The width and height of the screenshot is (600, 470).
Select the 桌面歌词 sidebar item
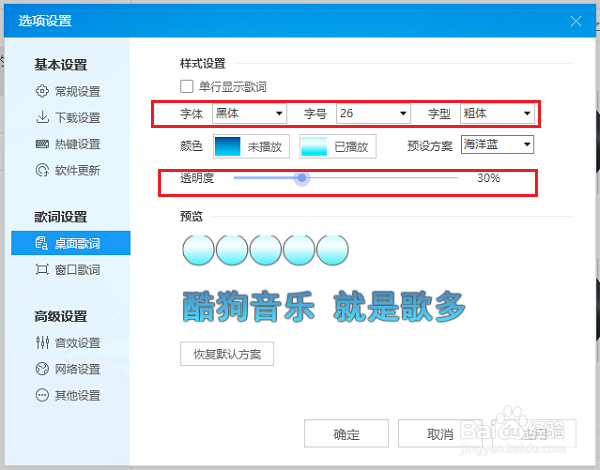pos(71,243)
